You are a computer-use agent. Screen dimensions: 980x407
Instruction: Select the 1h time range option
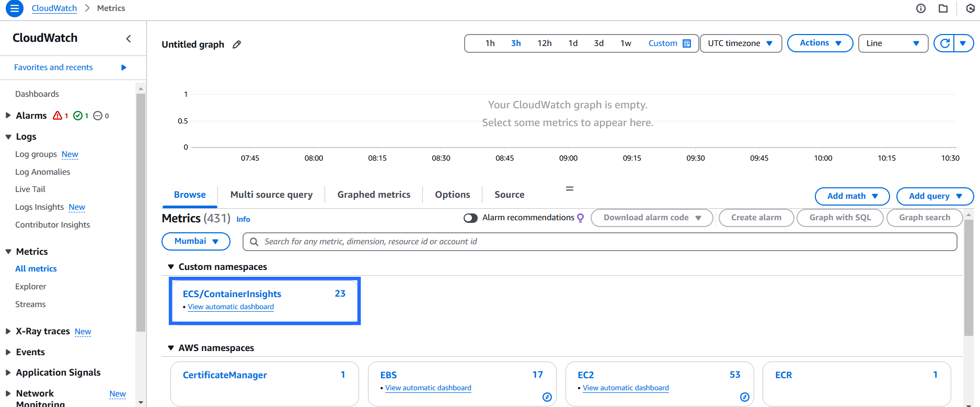pos(490,43)
